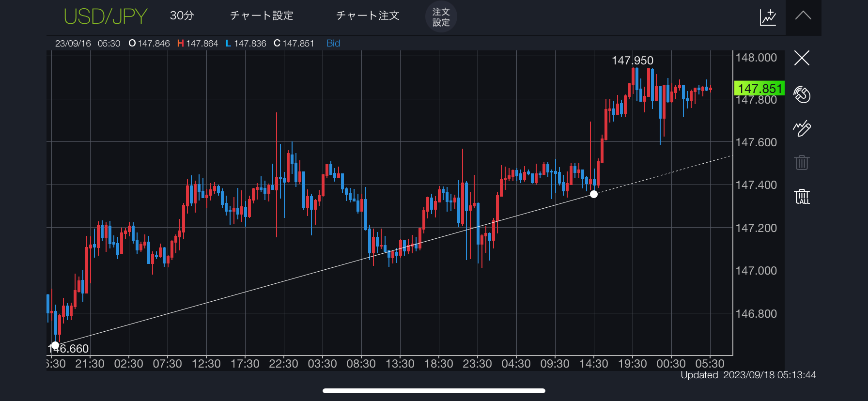The height and width of the screenshot is (401, 868).
Task: Tap the 22:30 time axis label
Action: point(283,364)
